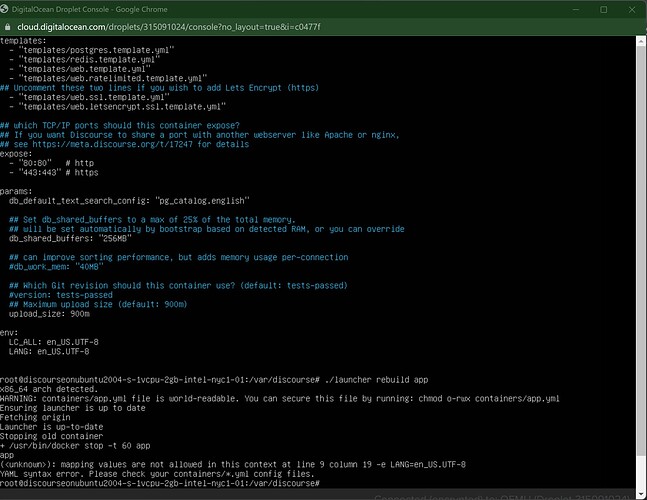Click the "expose:" key

point(16,154)
